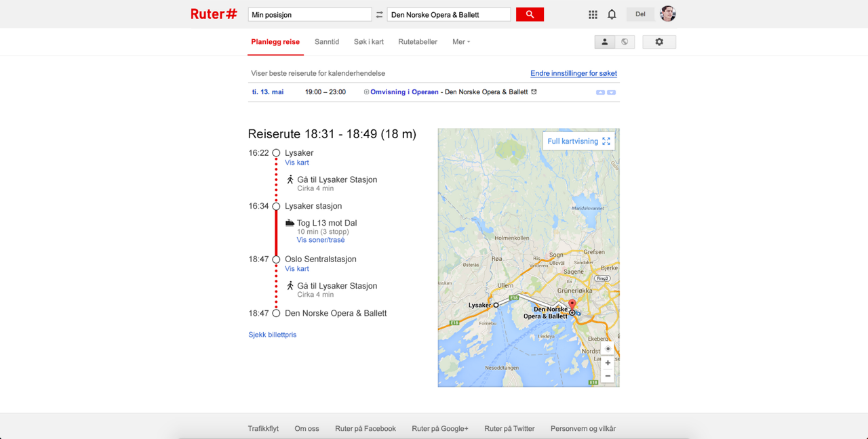Click 'Endre innstillinger for søket' link

point(574,73)
